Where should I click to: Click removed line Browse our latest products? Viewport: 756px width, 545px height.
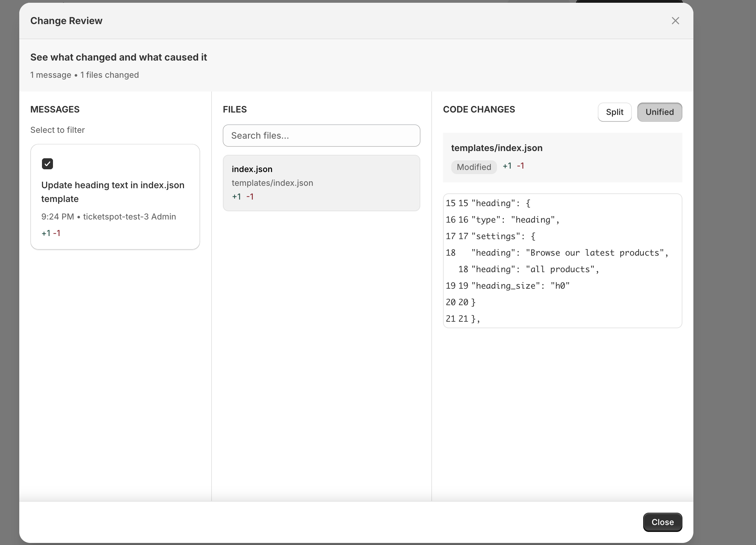[570, 253]
